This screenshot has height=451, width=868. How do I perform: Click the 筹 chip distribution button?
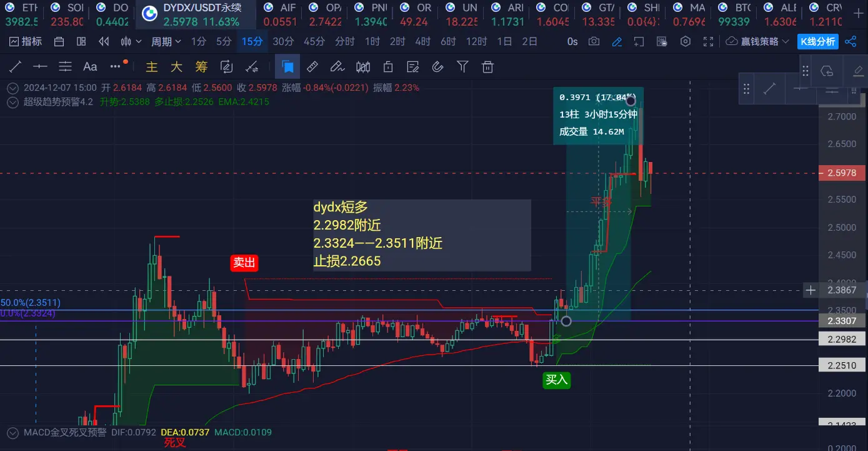coord(201,66)
